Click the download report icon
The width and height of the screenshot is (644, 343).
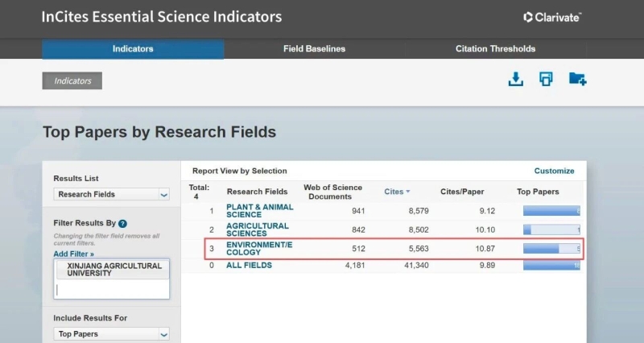(x=515, y=79)
